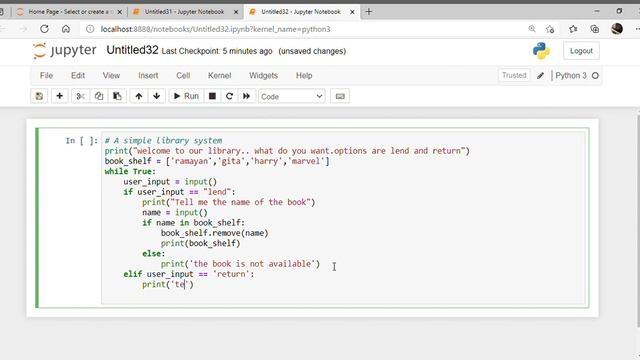
Task: Restart the kernel icon
Action: [229, 96]
